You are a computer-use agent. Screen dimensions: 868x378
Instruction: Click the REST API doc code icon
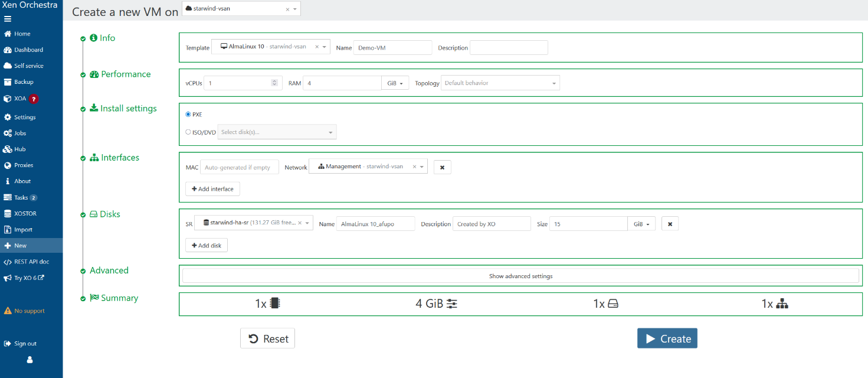click(8, 262)
